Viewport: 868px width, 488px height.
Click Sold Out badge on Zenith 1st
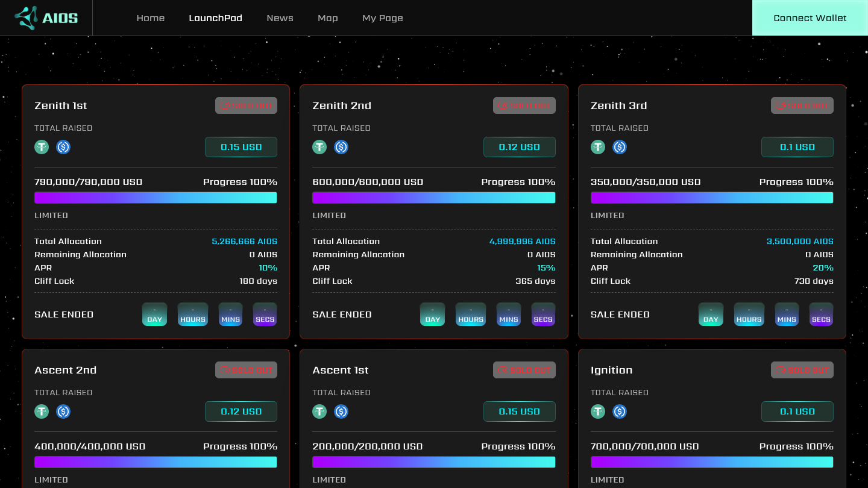[246, 105]
